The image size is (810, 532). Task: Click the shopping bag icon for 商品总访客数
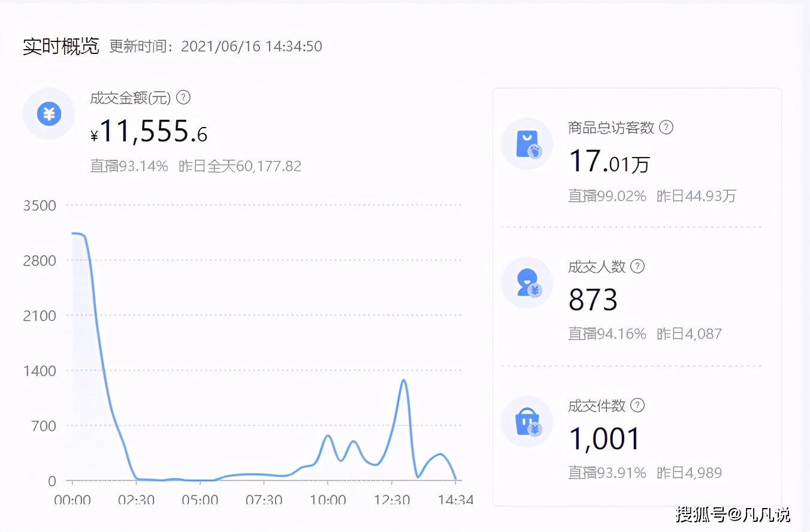527,144
